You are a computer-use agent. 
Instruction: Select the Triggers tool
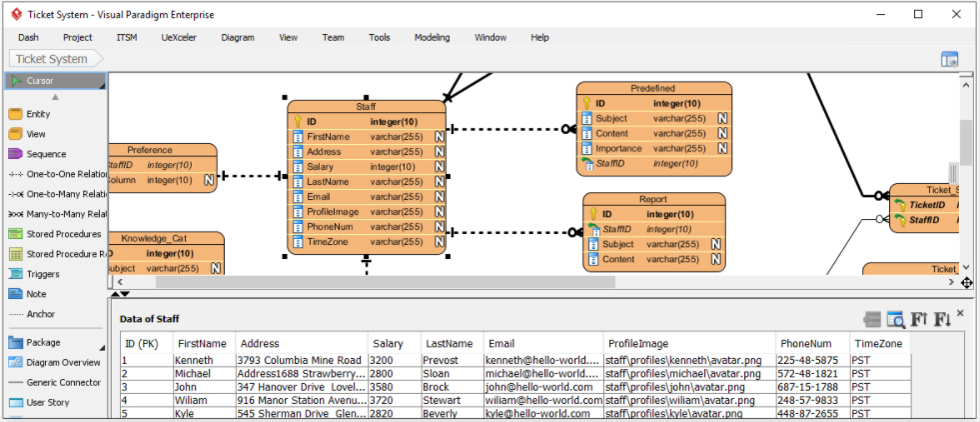pyautogui.click(x=43, y=274)
